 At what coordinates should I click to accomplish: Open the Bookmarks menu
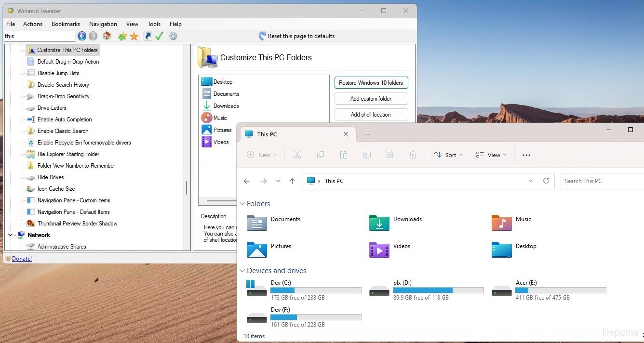click(66, 24)
